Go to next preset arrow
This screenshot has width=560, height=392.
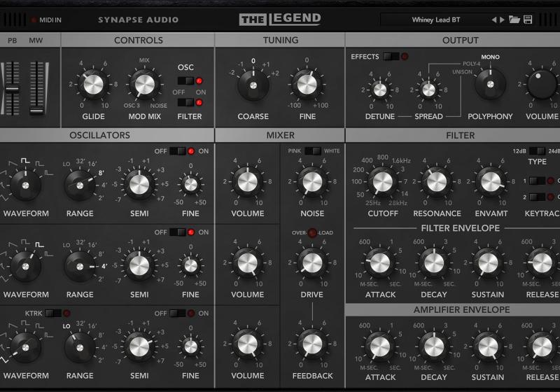point(502,20)
